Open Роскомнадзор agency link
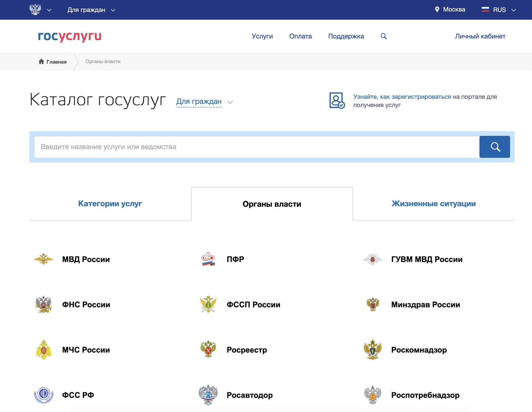The height and width of the screenshot is (412, 532). (419, 350)
